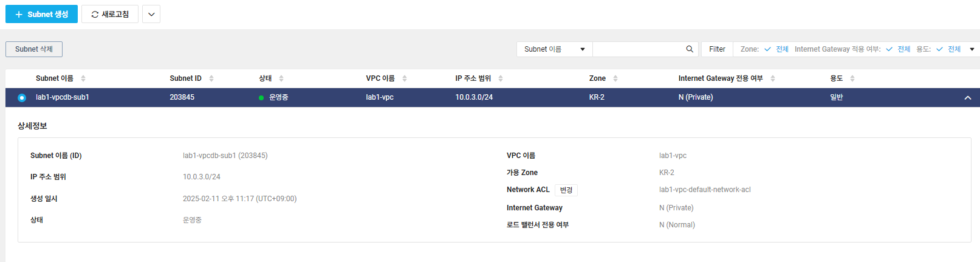Screen dimensions: 980x262
Task: Sort by IP 주소 범위 column arrows
Action: coord(501,78)
